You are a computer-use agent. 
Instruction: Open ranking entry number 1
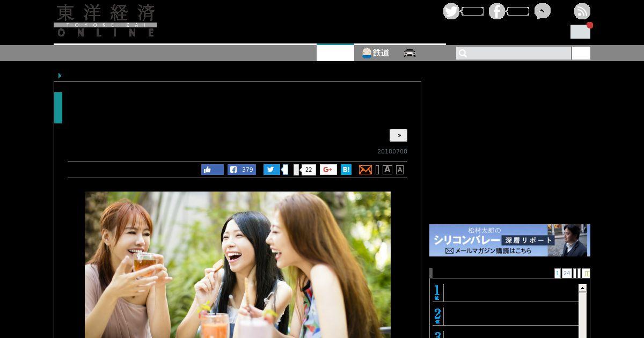point(506,292)
